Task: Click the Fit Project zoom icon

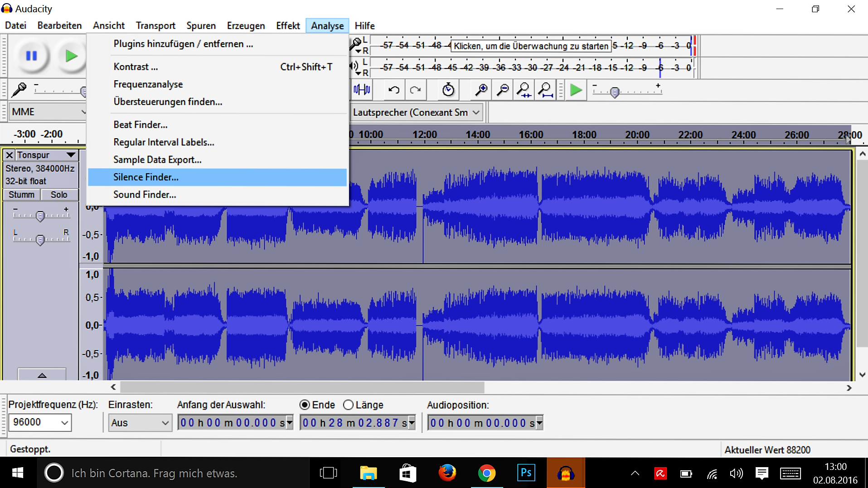Action: pos(545,90)
